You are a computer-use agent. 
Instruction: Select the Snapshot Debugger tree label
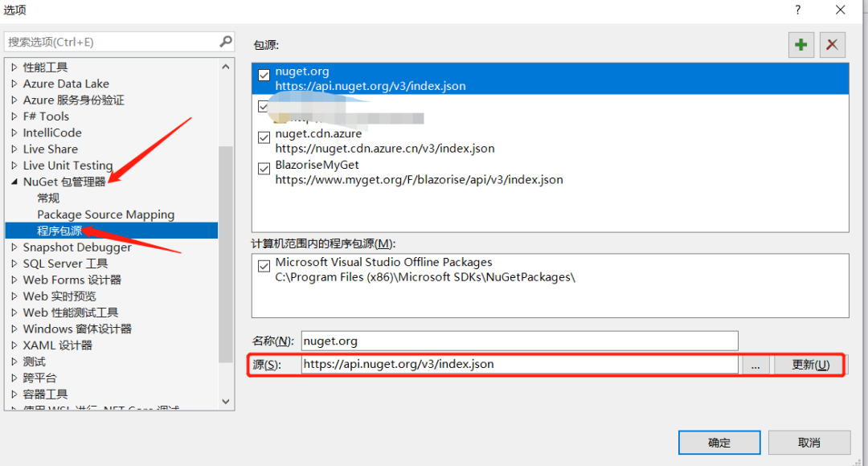[x=77, y=247]
